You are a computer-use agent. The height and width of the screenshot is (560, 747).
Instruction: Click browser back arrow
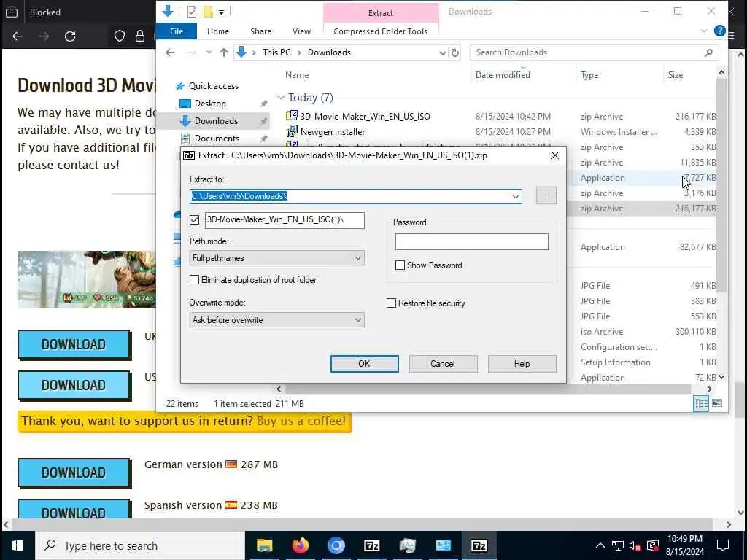tap(18, 36)
